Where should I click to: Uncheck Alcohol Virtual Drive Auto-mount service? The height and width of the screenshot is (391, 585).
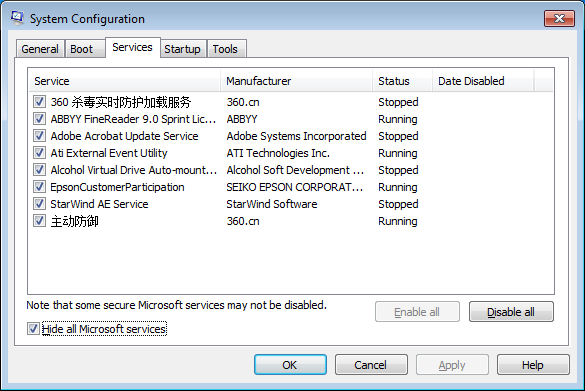39,170
